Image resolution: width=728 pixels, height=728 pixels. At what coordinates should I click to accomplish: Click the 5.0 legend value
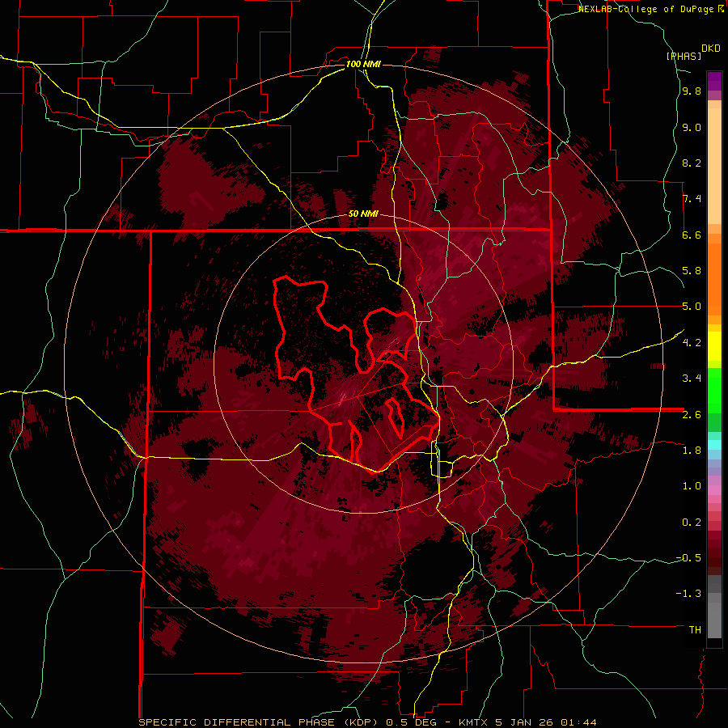click(x=692, y=307)
